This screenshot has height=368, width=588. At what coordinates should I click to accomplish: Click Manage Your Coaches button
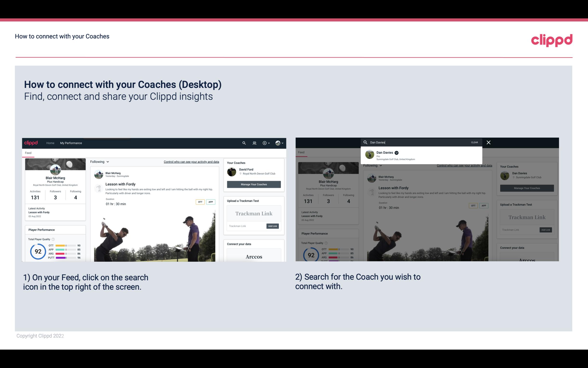coord(254,184)
